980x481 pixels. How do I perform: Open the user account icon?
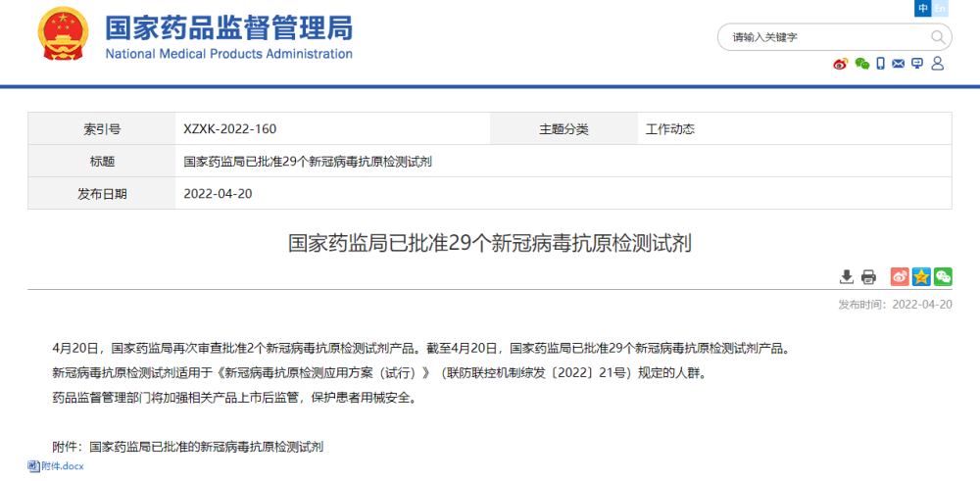point(938,64)
